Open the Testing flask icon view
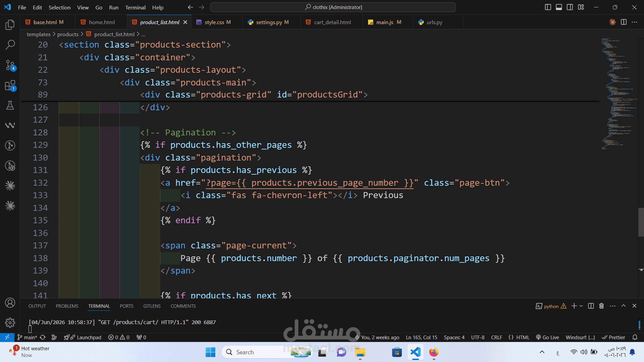 point(10,105)
